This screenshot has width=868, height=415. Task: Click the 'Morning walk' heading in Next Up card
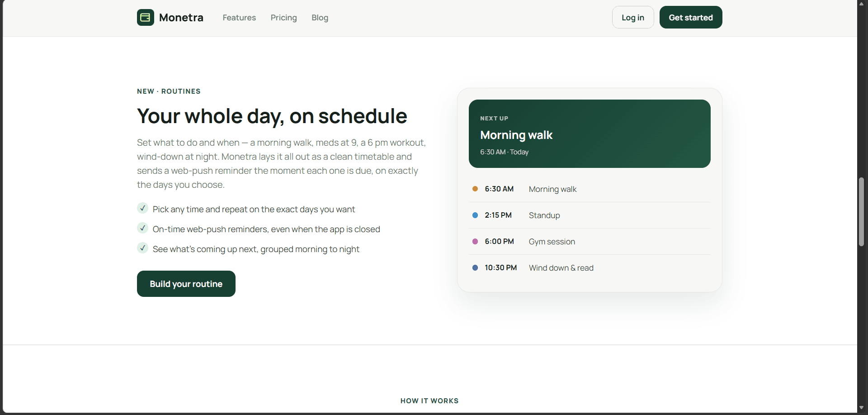point(516,135)
